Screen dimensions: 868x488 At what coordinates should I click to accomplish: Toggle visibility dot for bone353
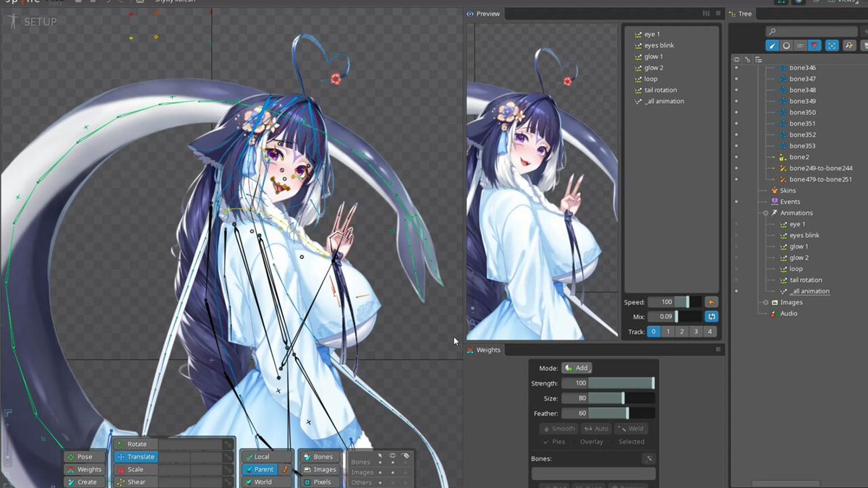(x=736, y=146)
